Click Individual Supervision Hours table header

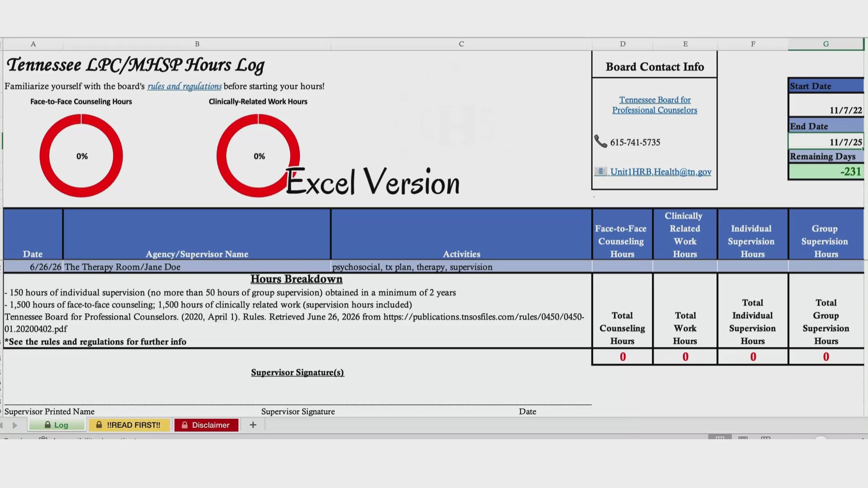(x=753, y=234)
